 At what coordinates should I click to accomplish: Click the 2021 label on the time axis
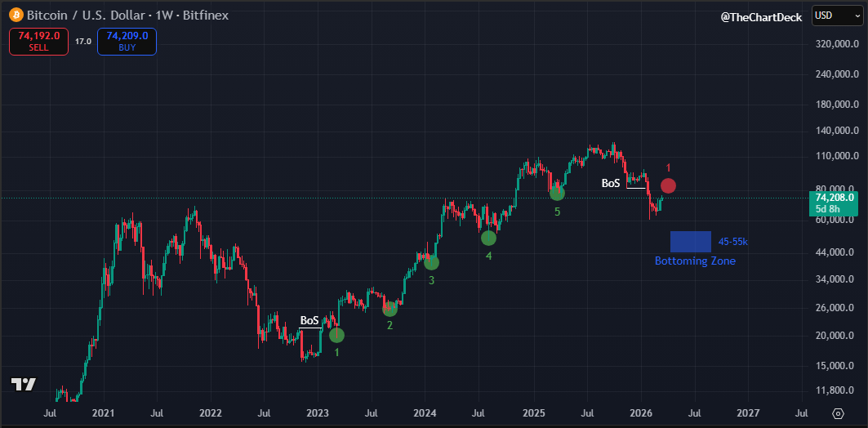103,413
